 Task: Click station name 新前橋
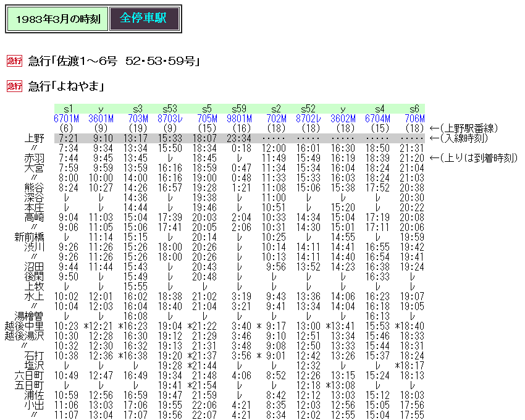coord(29,237)
